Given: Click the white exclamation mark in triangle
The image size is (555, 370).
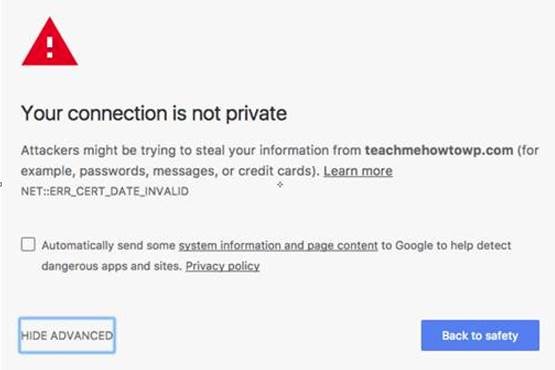Looking at the screenshot, I should point(50,47).
